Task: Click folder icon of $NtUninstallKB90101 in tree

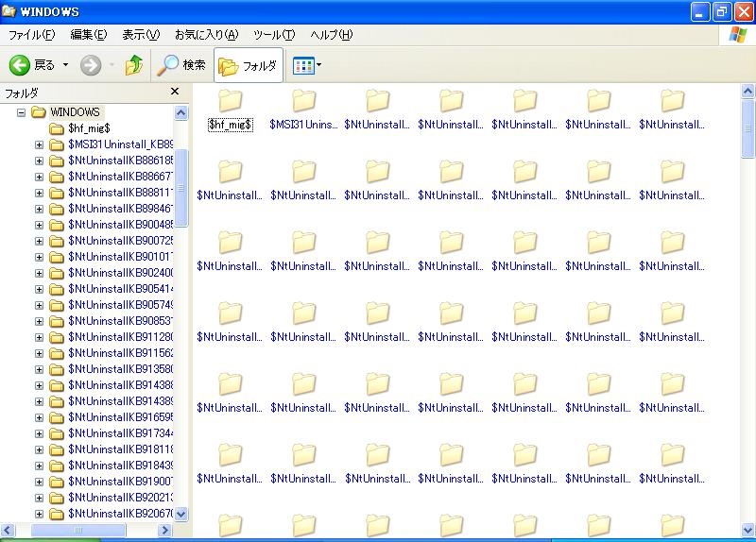Action: (57, 257)
